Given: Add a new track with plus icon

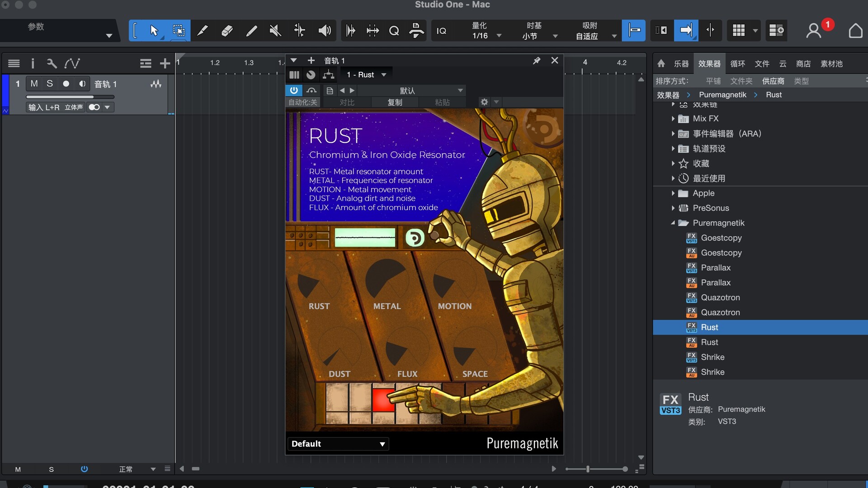Looking at the screenshot, I should (x=165, y=63).
